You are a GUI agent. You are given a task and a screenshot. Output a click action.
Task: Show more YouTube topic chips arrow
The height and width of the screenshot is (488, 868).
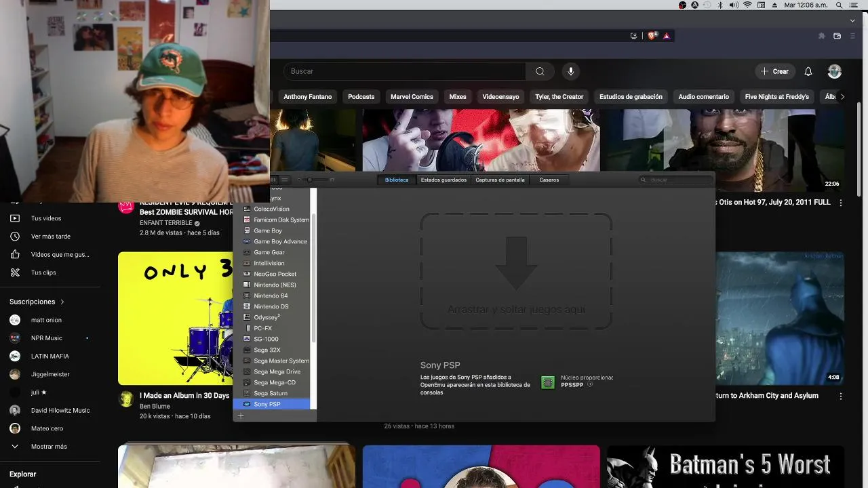click(842, 97)
